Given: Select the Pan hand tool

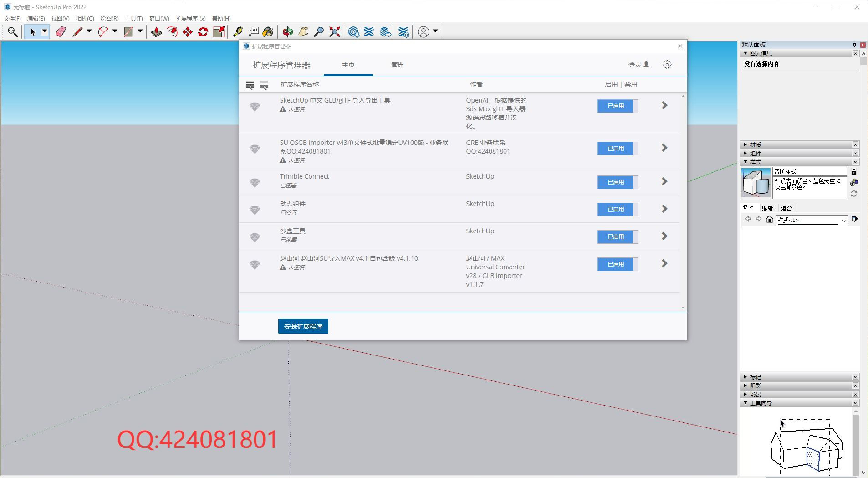Looking at the screenshot, I should tap(303, 32).
